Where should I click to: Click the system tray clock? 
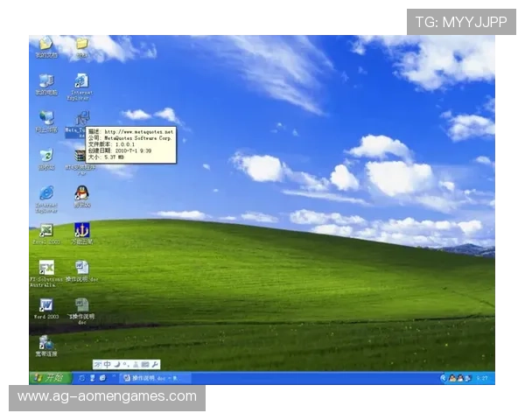pos(482,378)
